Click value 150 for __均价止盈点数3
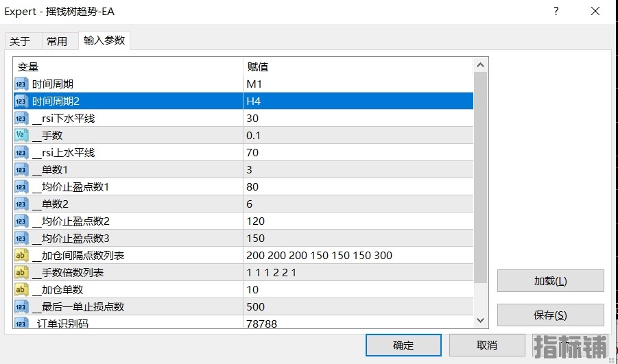The width and height of the screenshot is (618, 364). point(256,239)
